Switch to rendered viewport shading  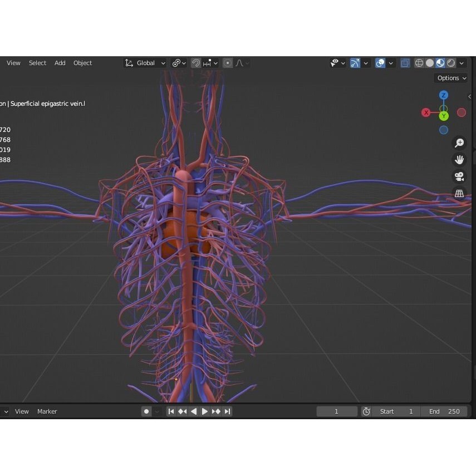coord(450,63)
